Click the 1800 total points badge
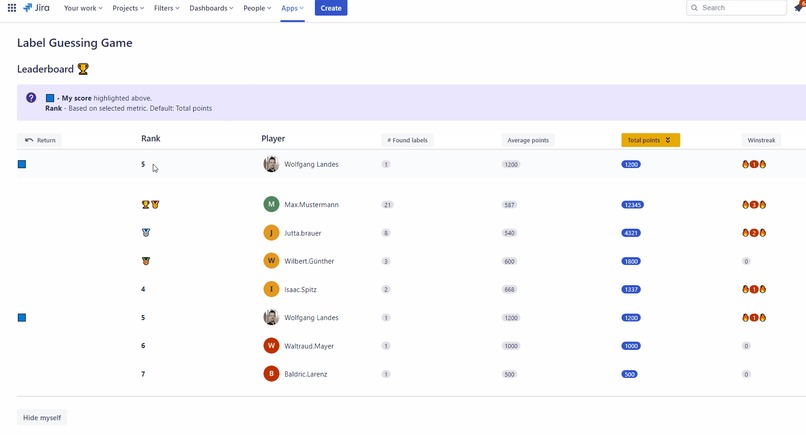The height and width of the screenshot is (439, 806). pyautogui.click(x=631, y=261)
